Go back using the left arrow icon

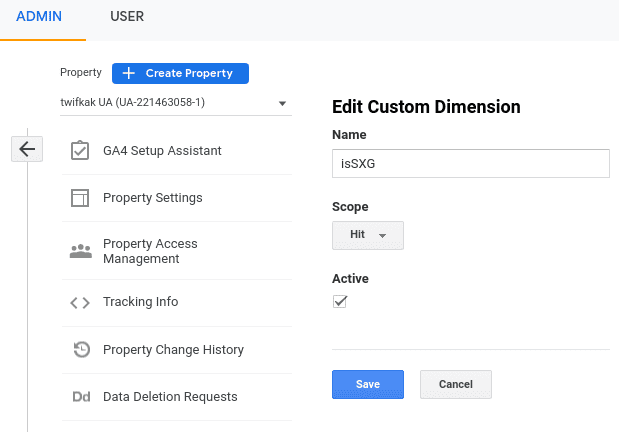(x=27, y=149)
